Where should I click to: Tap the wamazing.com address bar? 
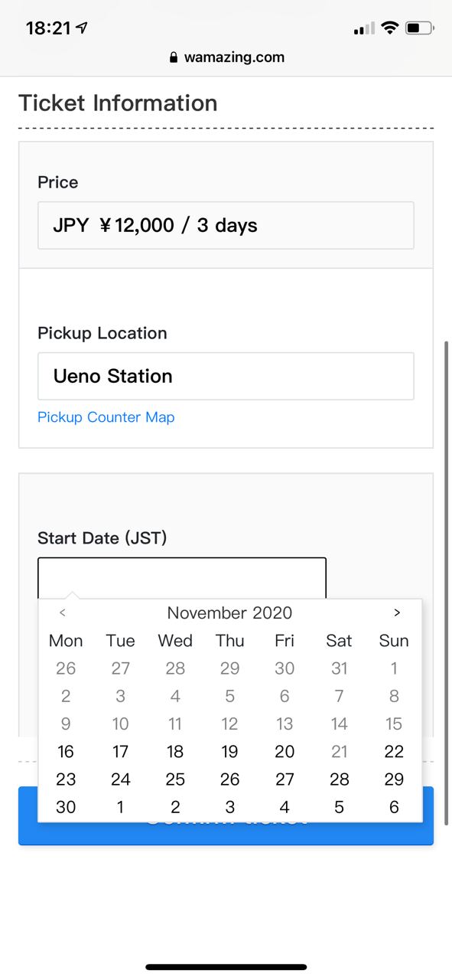coord(226,57)
